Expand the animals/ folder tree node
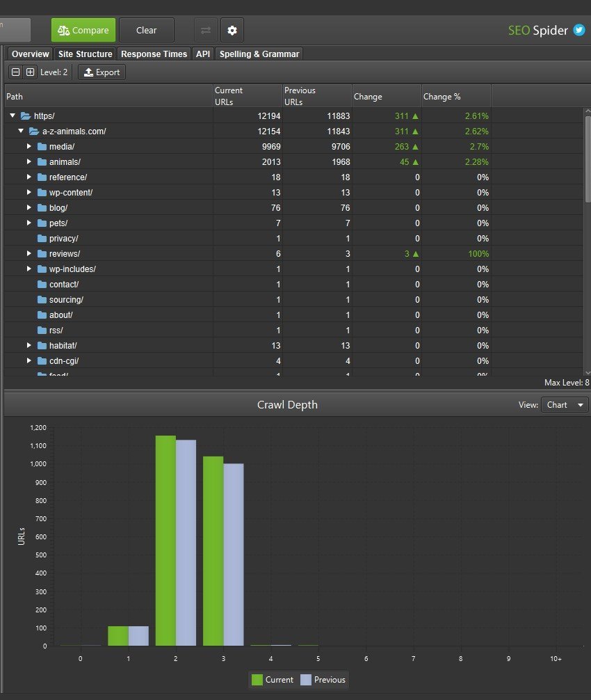591x700 pixels. point(29,162)
